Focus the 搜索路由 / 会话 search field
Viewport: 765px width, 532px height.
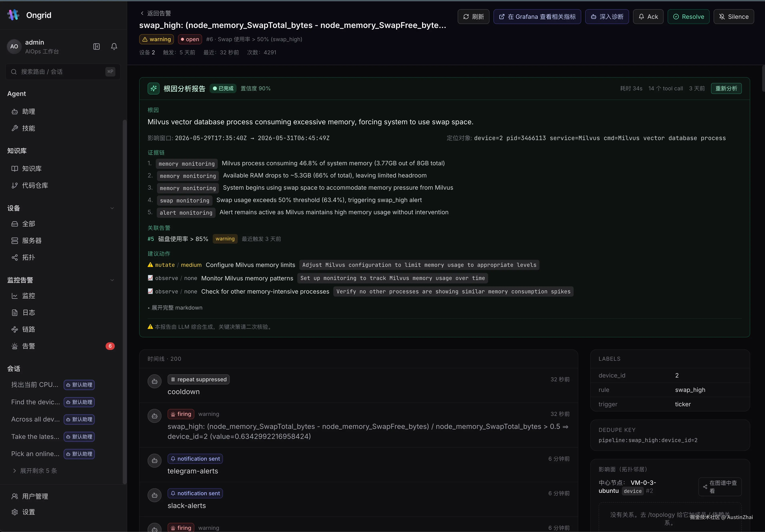coord(63,72)
